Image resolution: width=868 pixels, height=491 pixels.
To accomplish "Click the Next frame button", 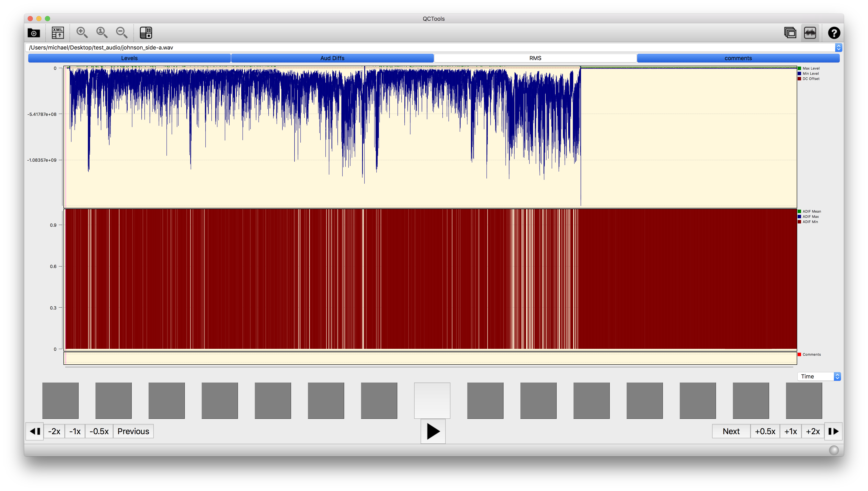I will click(731, 431).
